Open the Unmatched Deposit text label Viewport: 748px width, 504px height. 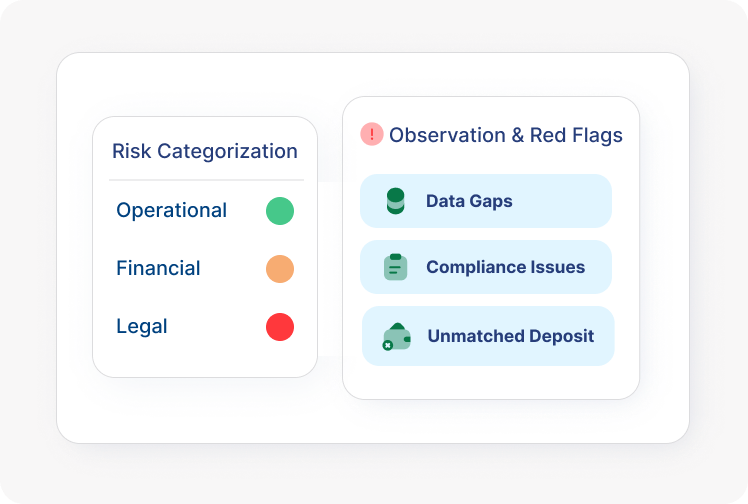(x=510, y=336)
